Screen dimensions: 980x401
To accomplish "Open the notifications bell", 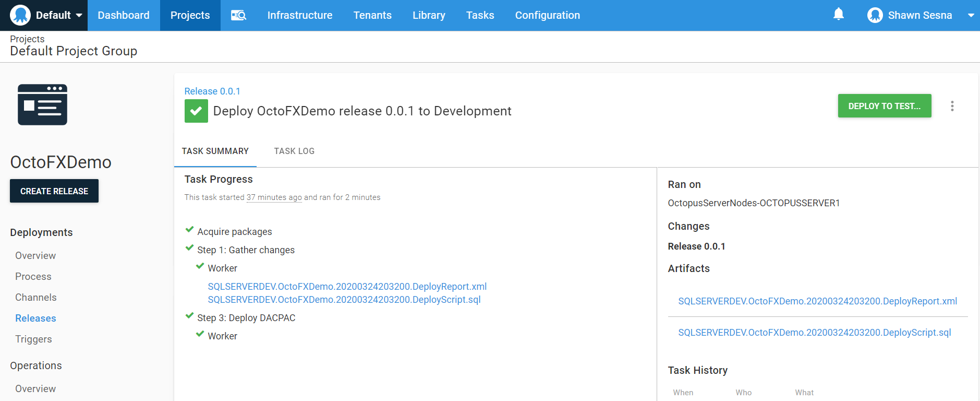I will [838, 15].
